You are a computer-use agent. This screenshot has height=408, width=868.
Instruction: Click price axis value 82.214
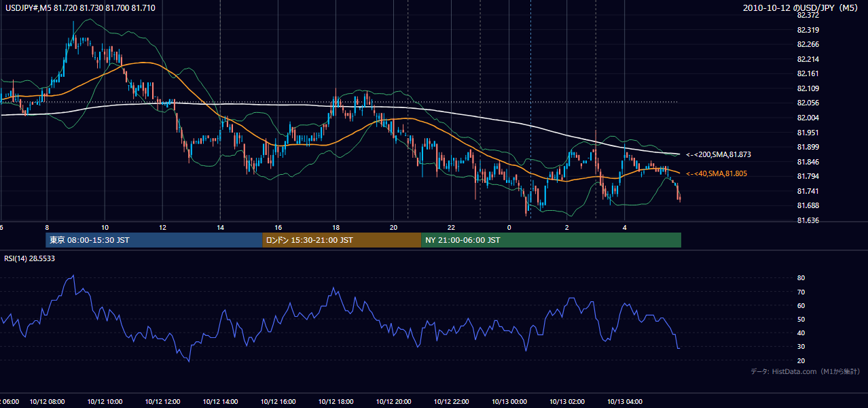[x=808, y=59]
